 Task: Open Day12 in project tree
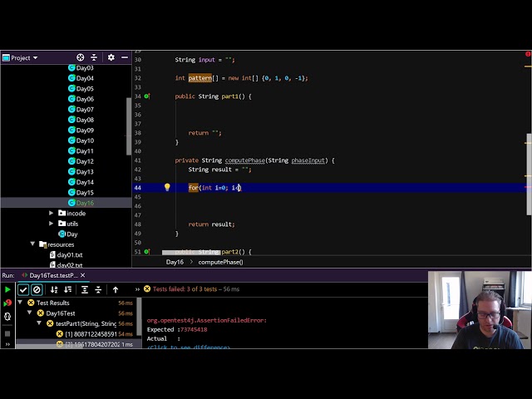pyautogui.click(x=85, y=161)
